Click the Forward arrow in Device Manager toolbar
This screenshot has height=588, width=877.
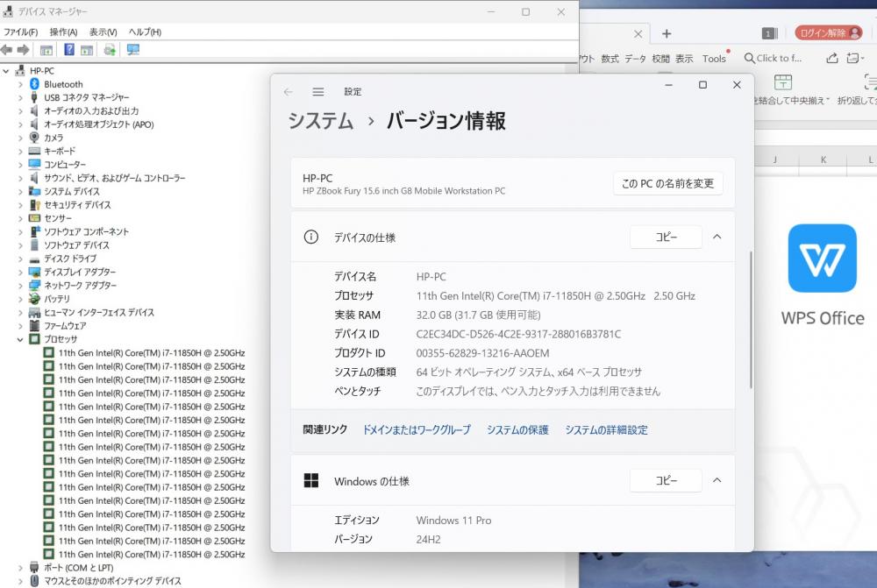point(23,50)
